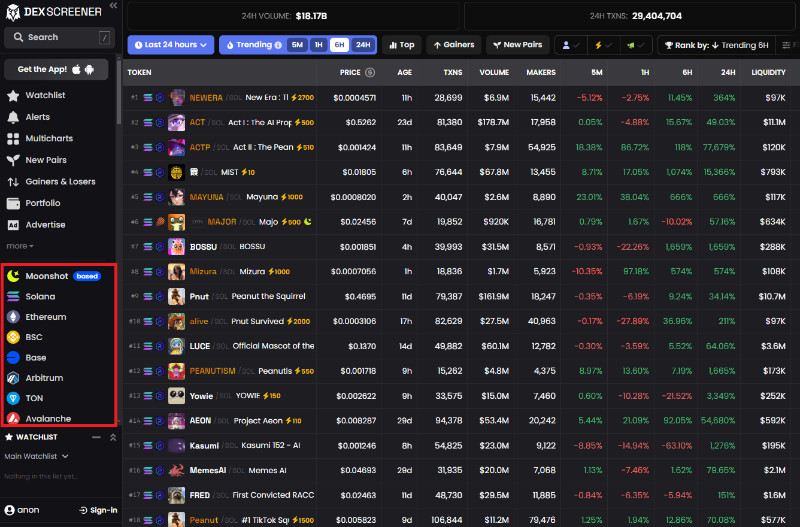Image resolution: width=800 pixels, height=527 pixels.
Task: Minimize the Watchlist panel with dash
Action: pyautogui.click(x=96, y=437)
